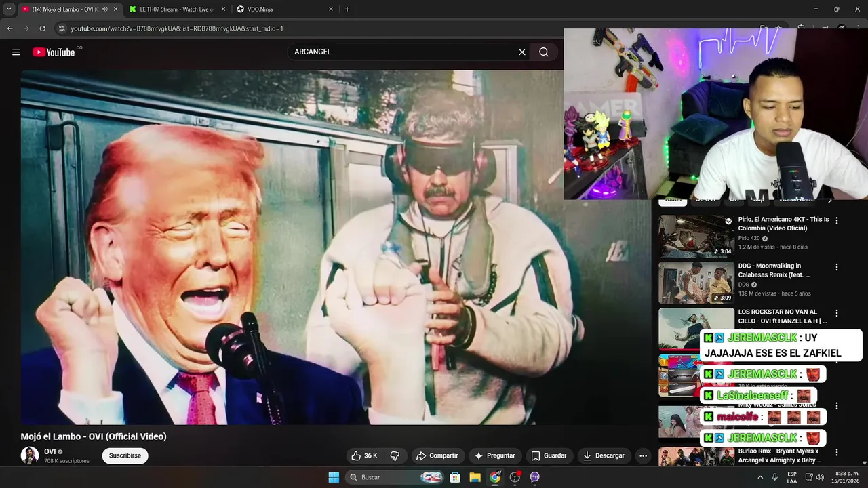This screenshot has width=868, height=488.
Task: Save video with Guardar button
Action: [x=549, y=455]
